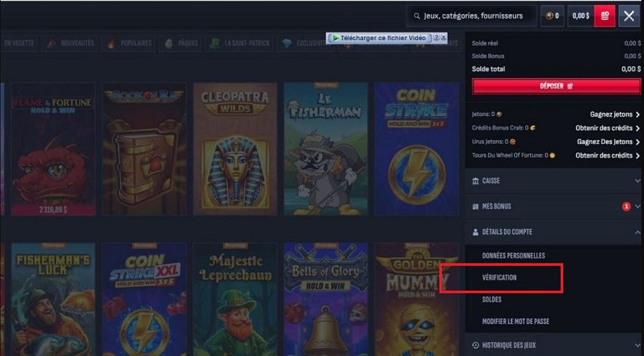Click the egg icon on Pâques tab
The width and height of the screenshot is (644, 356).
tap(168, 44)
